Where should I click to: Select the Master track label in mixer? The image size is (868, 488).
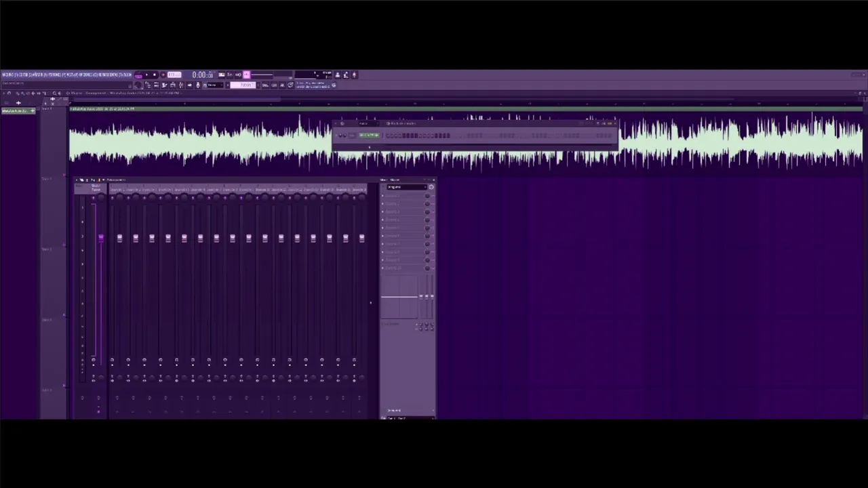coord(96,188)
